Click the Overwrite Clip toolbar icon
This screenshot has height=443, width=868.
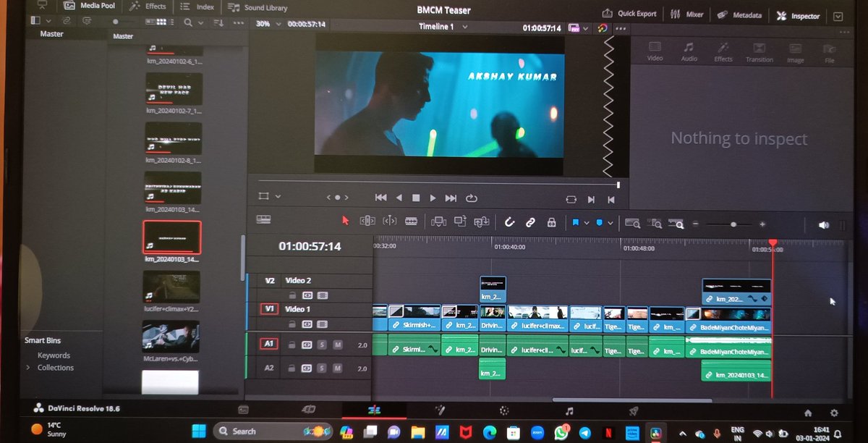460,222
